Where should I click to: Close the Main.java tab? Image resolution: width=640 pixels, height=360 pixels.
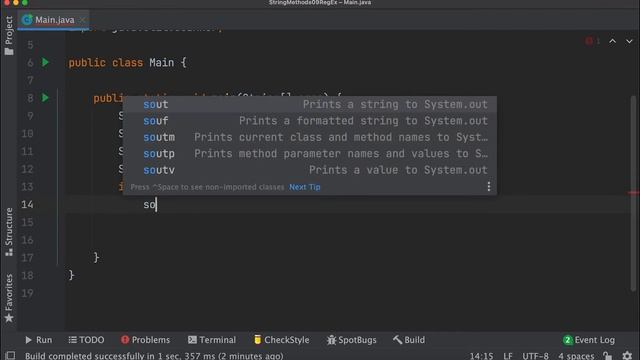click(x=82, y=20)
